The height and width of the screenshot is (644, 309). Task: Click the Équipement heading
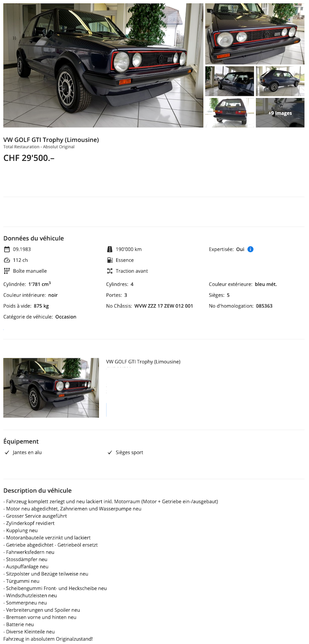(x=21, y=442)
